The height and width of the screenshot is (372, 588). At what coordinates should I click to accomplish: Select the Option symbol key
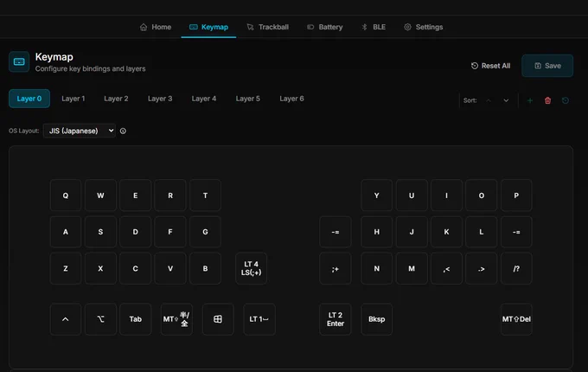100,319
